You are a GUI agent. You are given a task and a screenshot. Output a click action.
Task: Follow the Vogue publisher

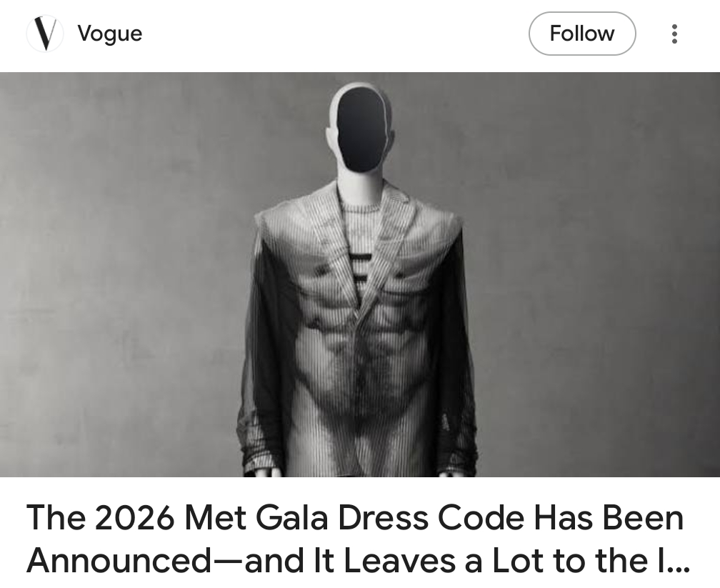tap(581, 34)
